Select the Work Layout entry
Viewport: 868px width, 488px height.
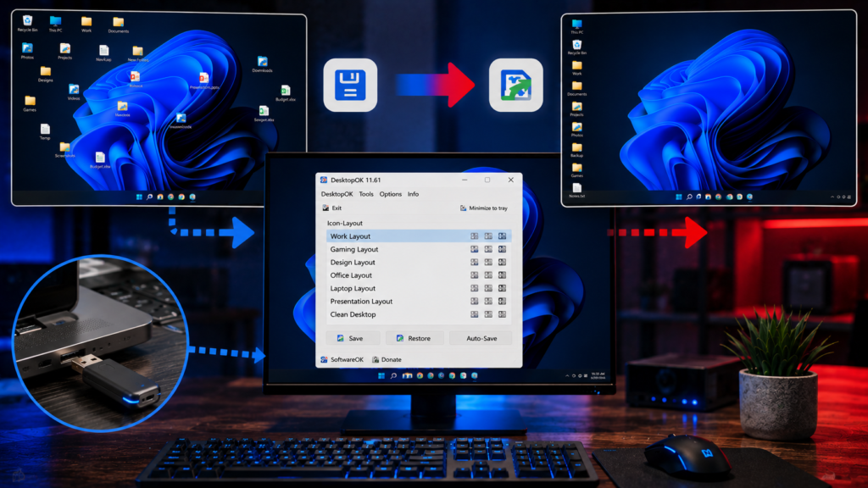(x=419, y=236)
